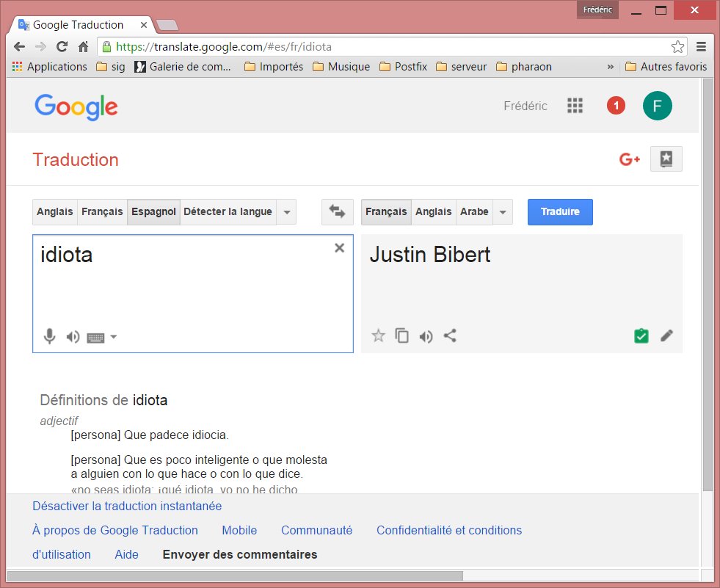
Task: Open the Galerie de com... bookmark
Action: (182, 67)
